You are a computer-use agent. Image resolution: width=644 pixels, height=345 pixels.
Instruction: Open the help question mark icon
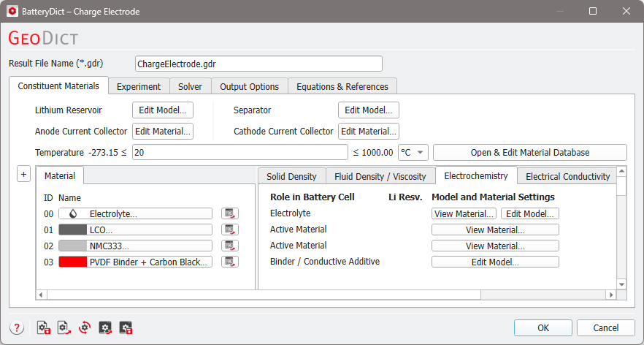click(17, 327)
